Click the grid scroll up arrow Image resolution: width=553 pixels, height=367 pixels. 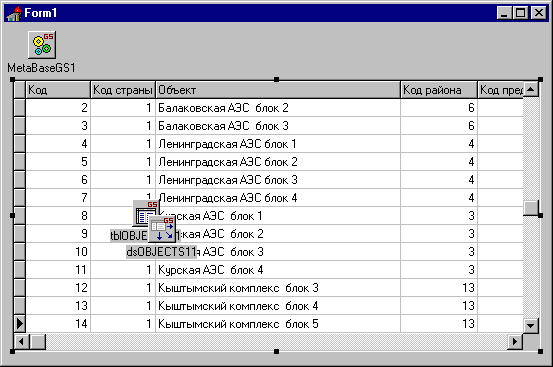[531, 89]
